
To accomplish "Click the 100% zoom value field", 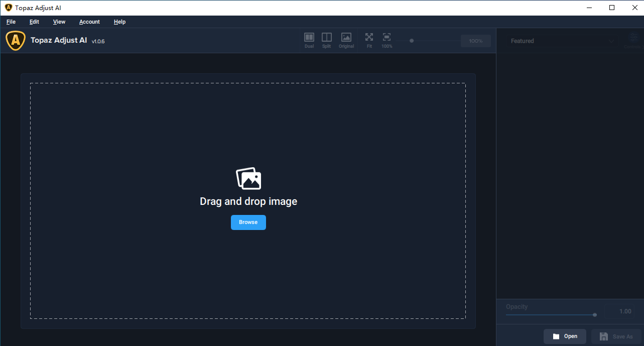I will (476, 41).
